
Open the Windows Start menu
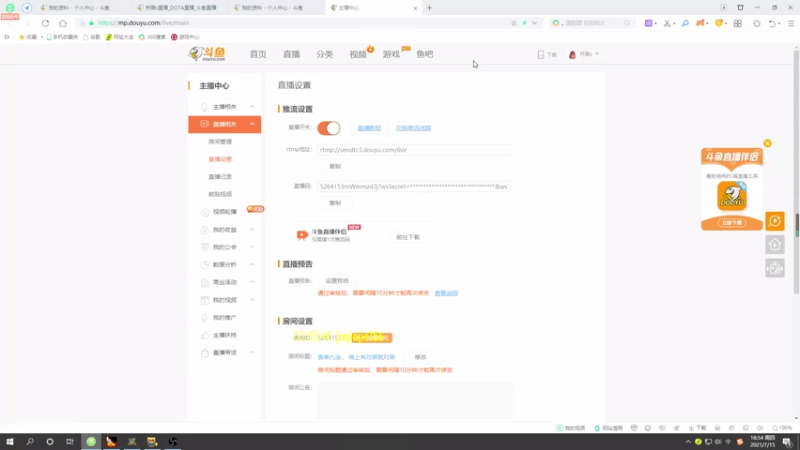tap(10, 441)
